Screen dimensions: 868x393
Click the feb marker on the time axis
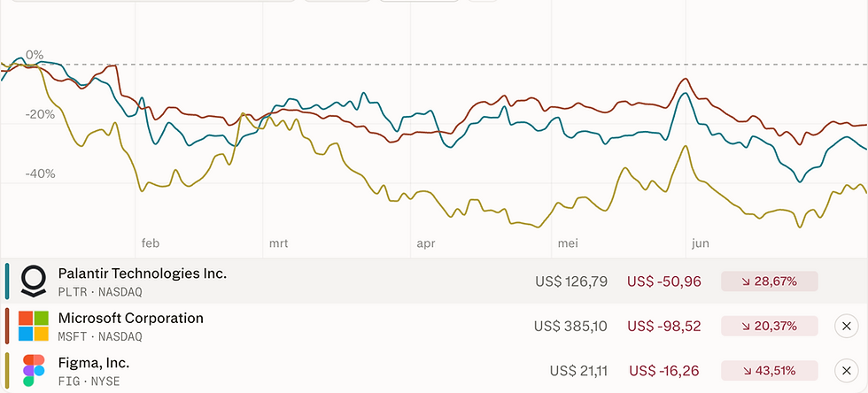(151, 243)
